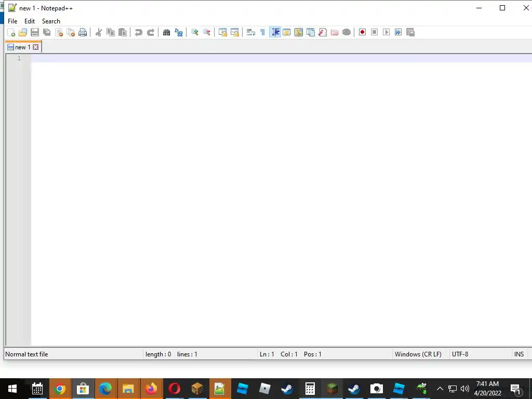Screen dimensions: 532x399
Task: Open the Define your language icon
Action: point(287,32)
